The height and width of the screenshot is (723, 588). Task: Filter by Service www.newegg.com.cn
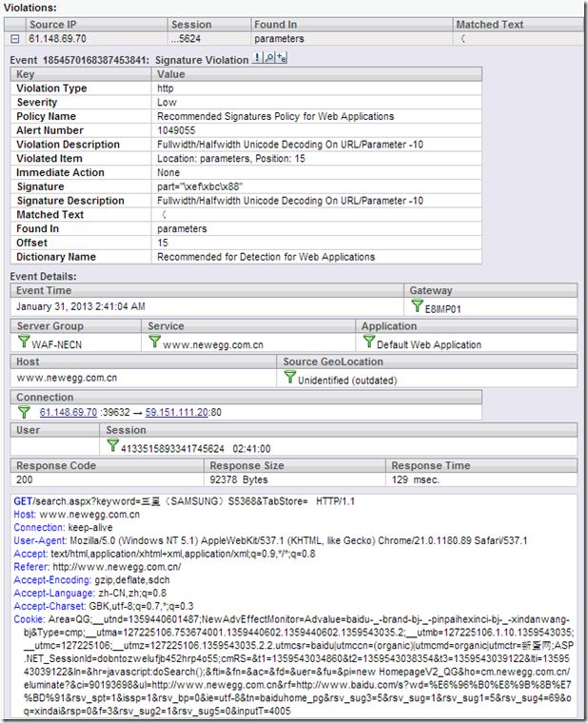pyautogui.click(x=154, y=342)
